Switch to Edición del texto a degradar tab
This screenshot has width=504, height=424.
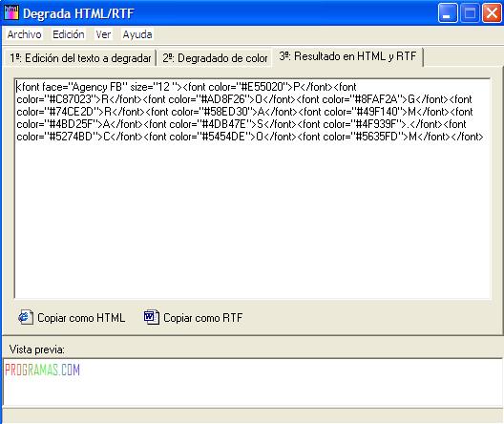(80, 58)
